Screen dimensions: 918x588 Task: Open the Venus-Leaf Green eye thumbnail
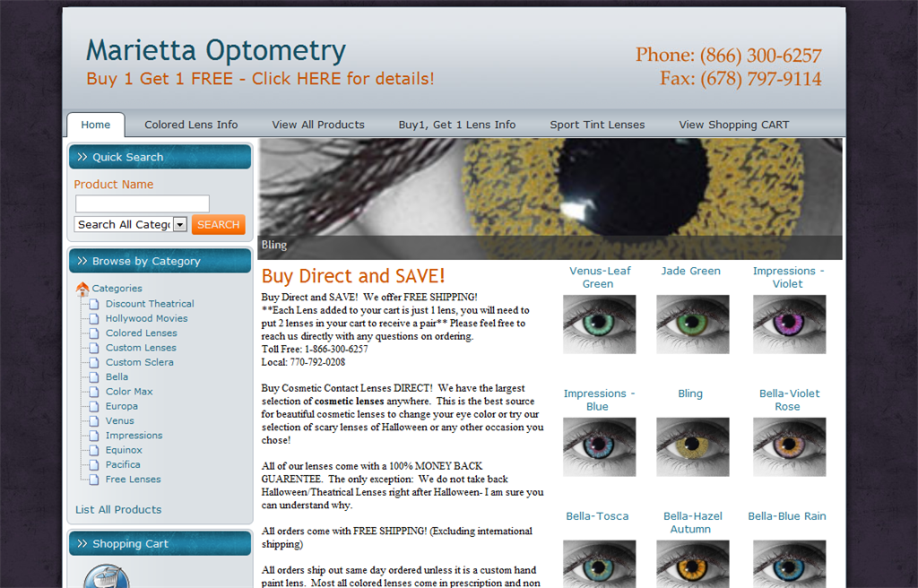599,324
